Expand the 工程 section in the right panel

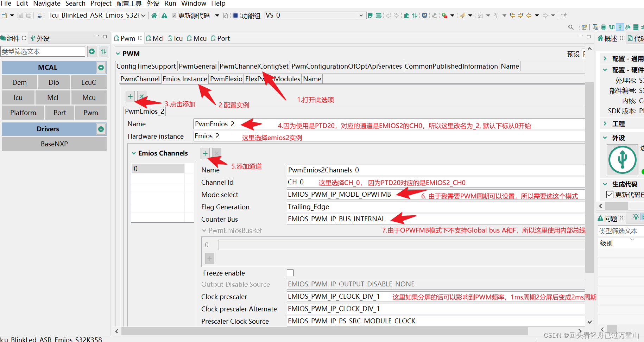pyautogui.click(x=605, y=123)
